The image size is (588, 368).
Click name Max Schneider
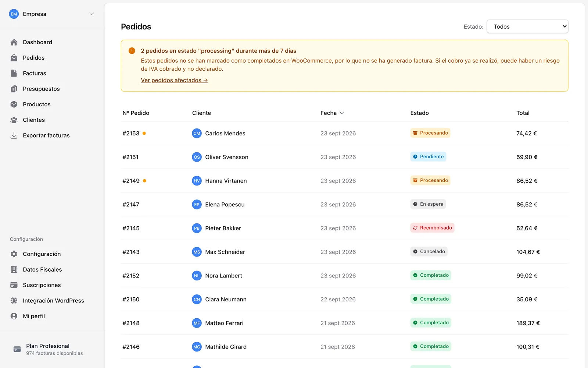tap(225, 252)
